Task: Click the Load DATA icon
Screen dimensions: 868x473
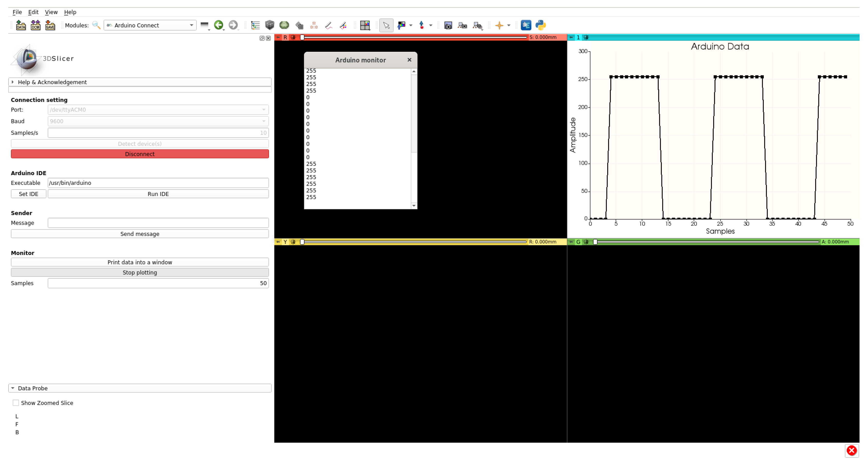Action: (x=21, y=25)
